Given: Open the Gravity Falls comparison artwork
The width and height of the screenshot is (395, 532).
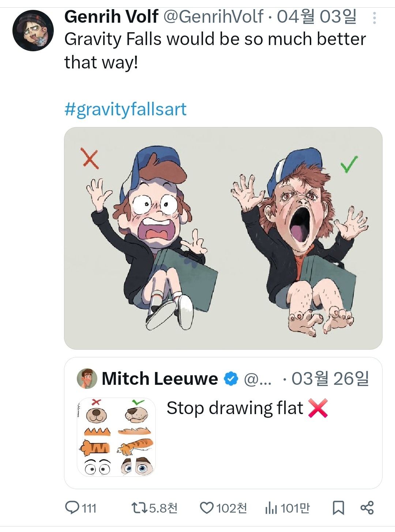Looking at the screenshot, I should [223, 238].
